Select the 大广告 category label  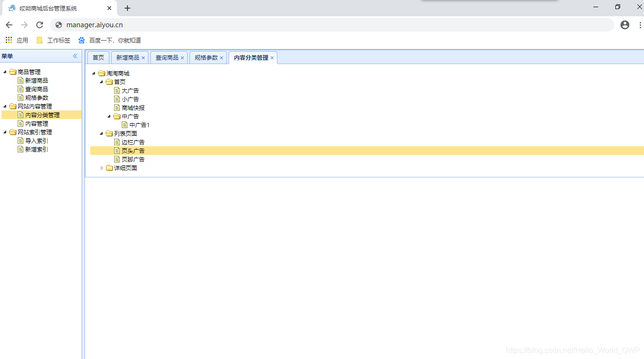pyautogui.click(x=130, y=90)
